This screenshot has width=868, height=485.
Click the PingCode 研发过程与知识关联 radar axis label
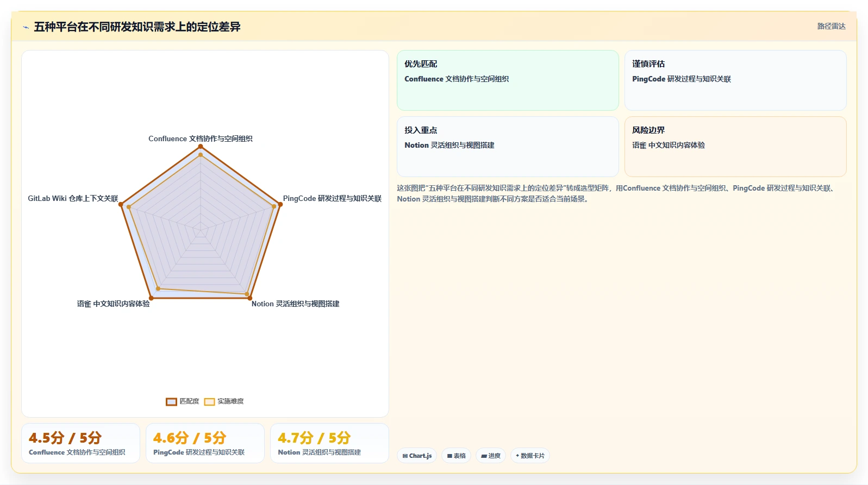tap(332, 198)
